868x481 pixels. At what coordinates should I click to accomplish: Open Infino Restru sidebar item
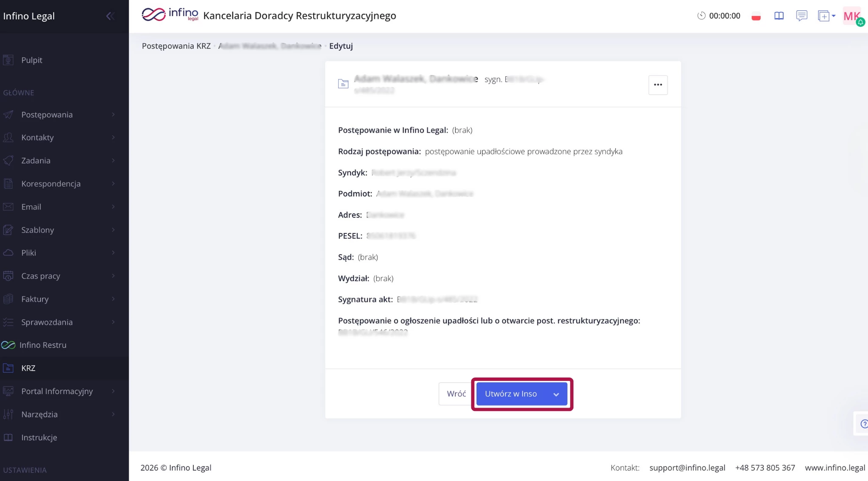point(42,345)
